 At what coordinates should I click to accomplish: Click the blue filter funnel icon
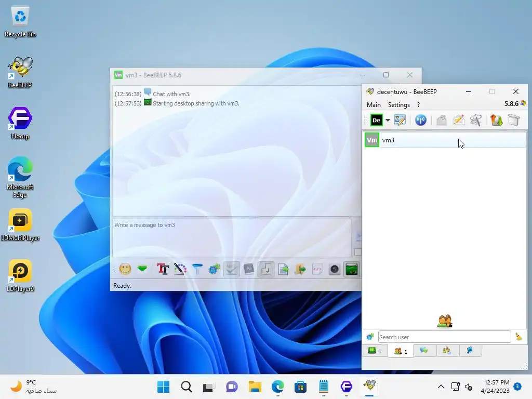[x=197, y=270]
